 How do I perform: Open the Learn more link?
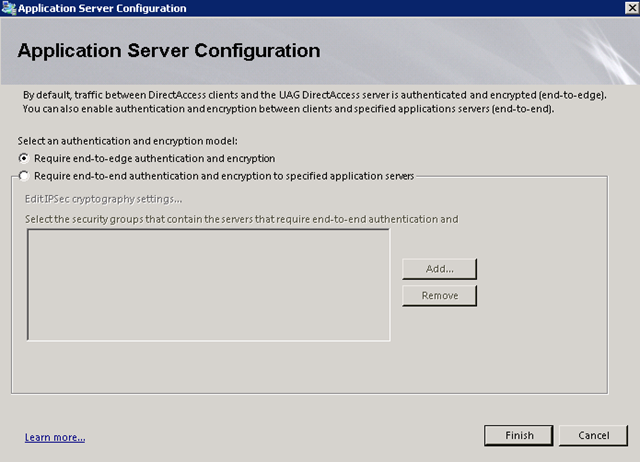coord(55,437)
